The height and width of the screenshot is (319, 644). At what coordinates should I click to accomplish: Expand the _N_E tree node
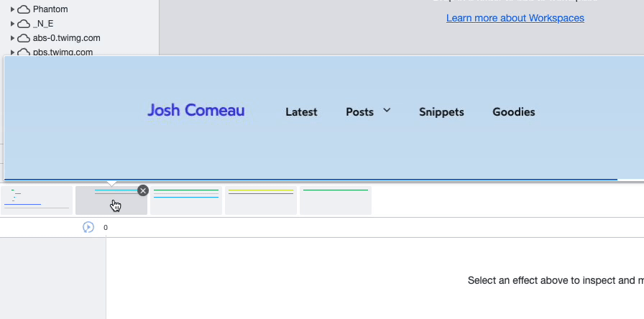(x=12, y=24)
